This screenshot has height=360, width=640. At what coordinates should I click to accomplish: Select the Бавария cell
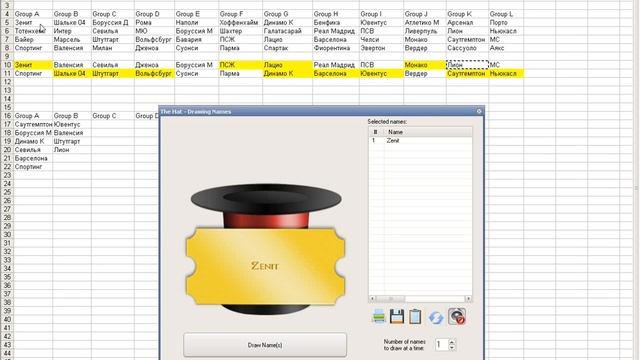click(196, 40)
